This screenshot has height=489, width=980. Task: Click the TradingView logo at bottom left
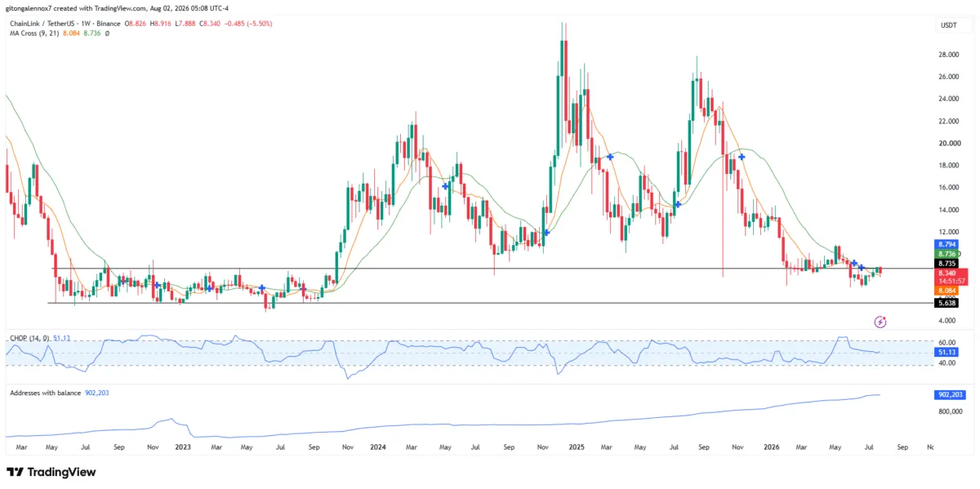(x=51, y=472)
